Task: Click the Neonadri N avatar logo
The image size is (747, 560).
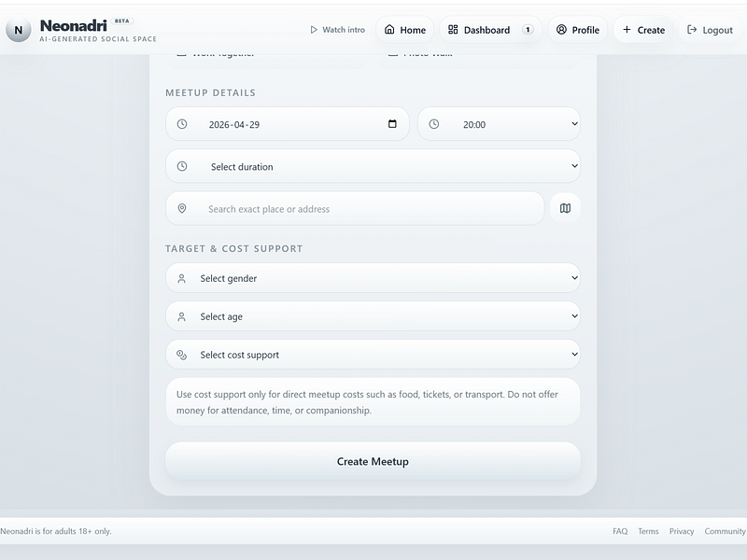Action: pyautogui.click(x=18, y=30)
